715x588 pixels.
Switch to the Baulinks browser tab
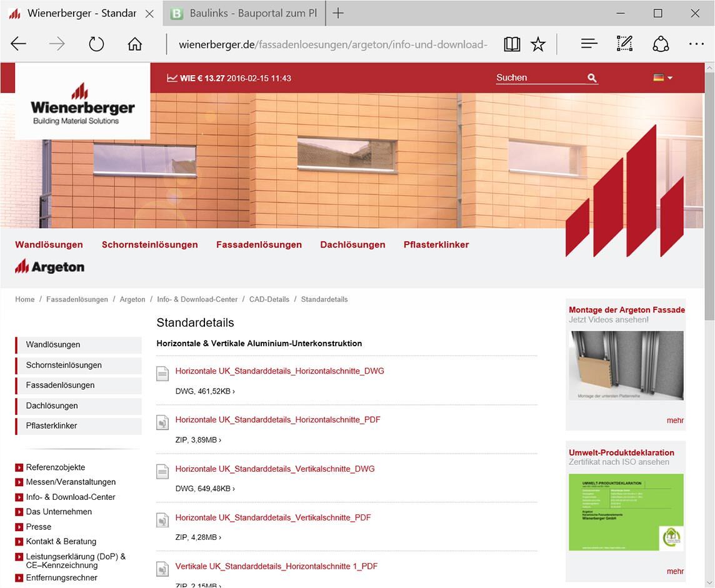click(244, 13)
